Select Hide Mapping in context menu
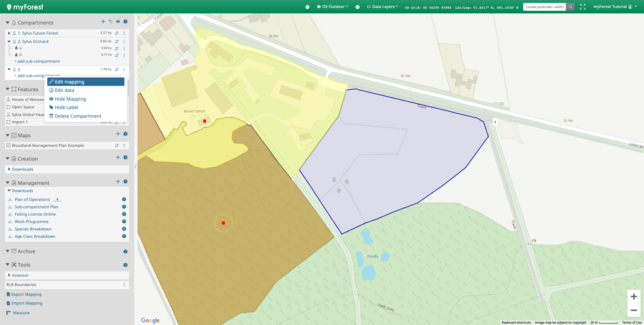The width and height of the screenshot is (644, 325). [70, 99]
